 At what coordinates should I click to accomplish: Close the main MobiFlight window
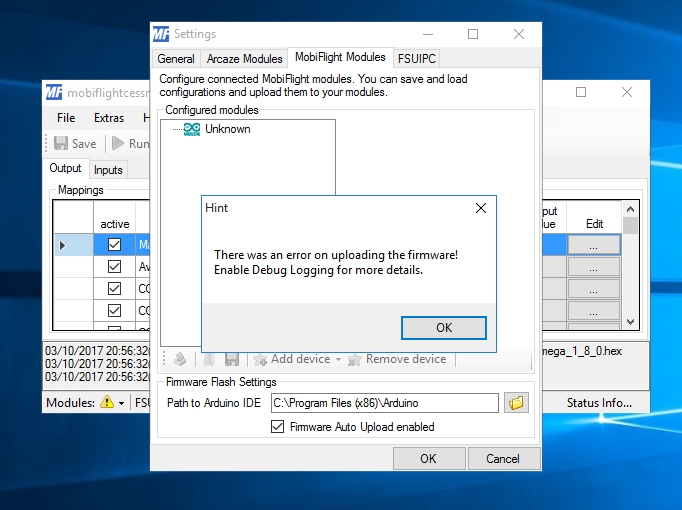coord(627,92)
